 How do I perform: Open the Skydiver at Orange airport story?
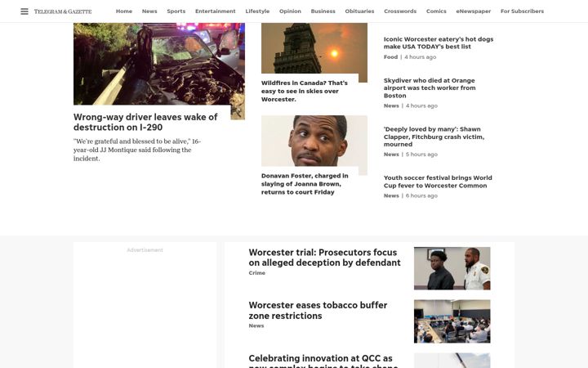[x=430, y=88]
